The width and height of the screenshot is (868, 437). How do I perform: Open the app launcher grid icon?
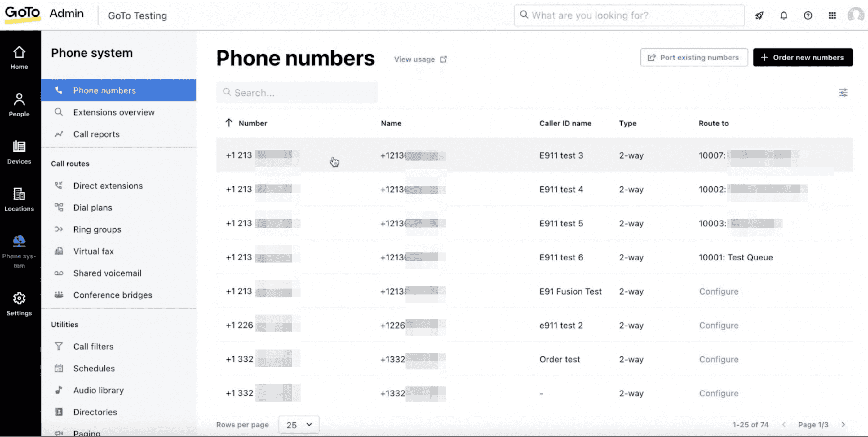pos(832,15)
